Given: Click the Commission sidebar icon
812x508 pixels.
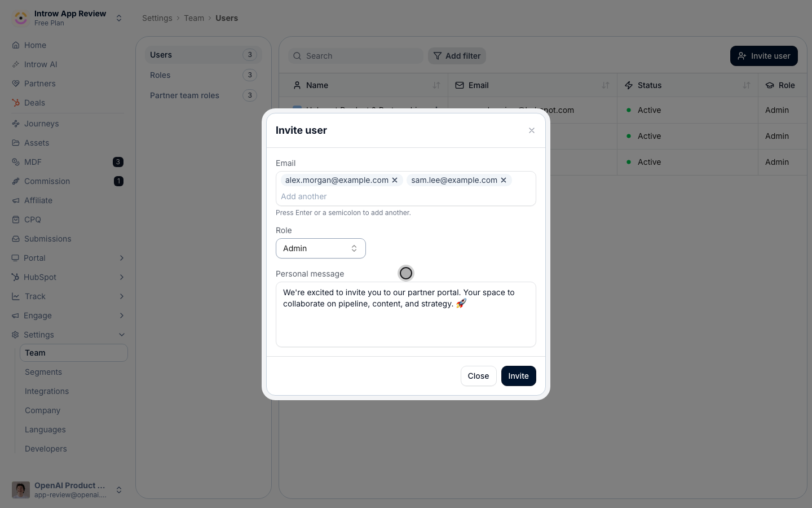Looking at the screenshot, I should (16, 181).
